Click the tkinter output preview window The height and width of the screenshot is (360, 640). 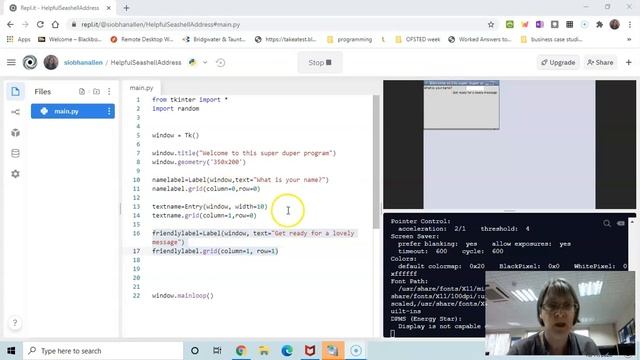461,105
